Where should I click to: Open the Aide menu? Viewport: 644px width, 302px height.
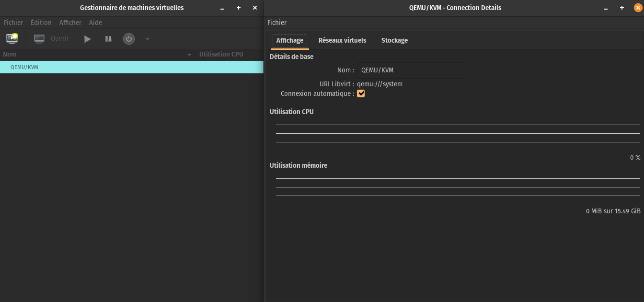pos(95,23)
